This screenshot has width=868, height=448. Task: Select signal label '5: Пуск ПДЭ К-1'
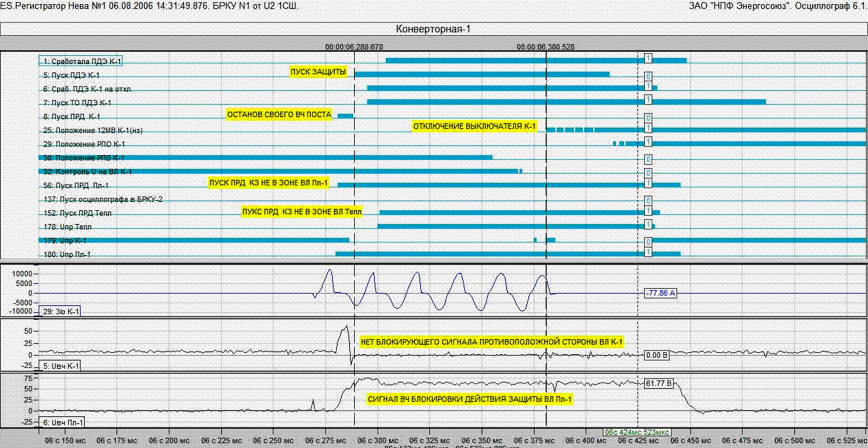coord(71,75)
